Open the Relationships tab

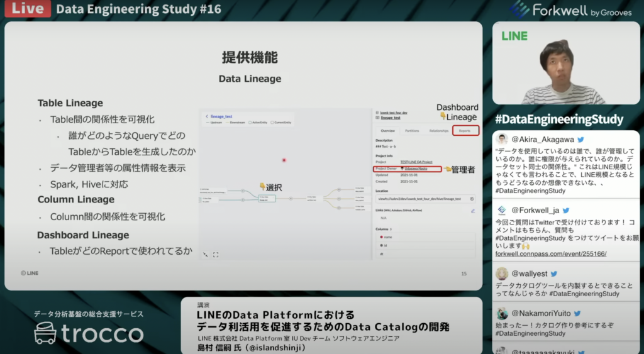click(x=439, y=131)
